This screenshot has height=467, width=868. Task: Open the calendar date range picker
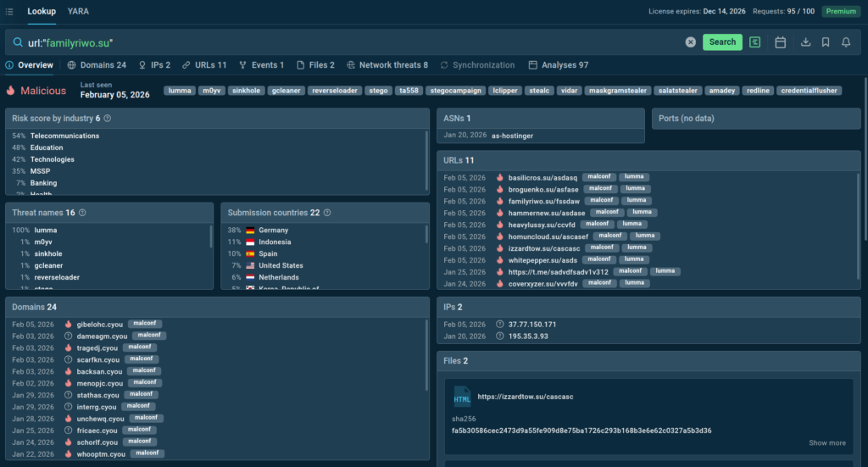click(780, 42)
